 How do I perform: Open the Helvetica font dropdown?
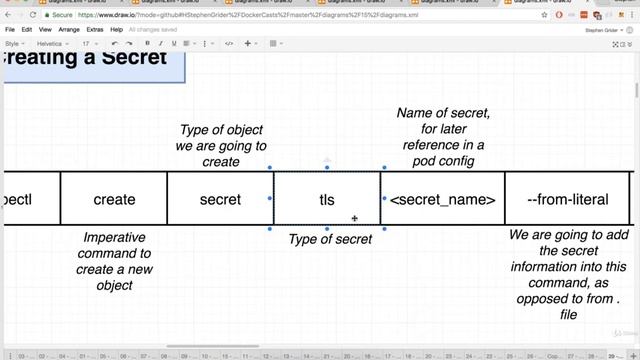(52, 43)
